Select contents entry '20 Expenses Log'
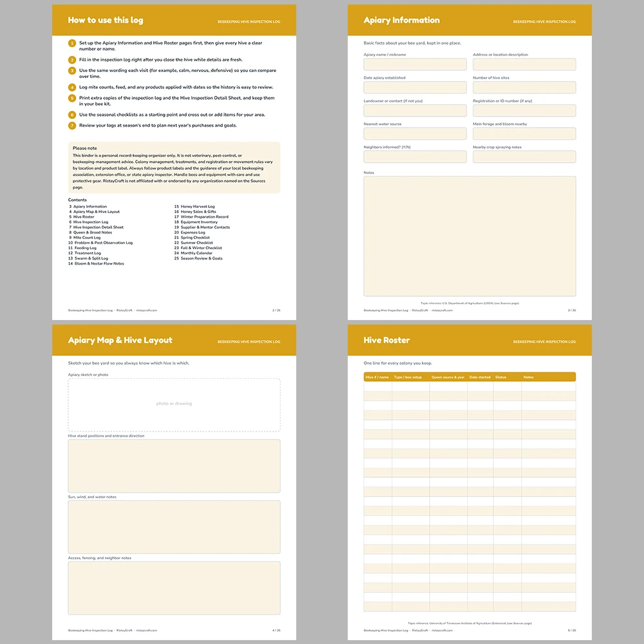Viewport: 644px width, 644px height. click(189, 232)
